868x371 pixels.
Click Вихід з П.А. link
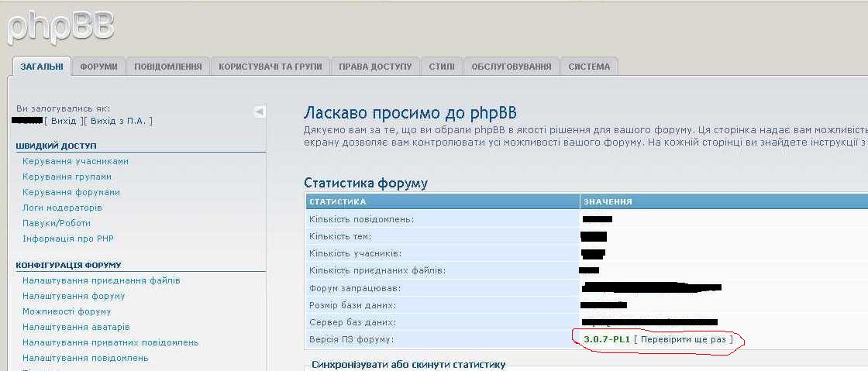pos(119,121)
